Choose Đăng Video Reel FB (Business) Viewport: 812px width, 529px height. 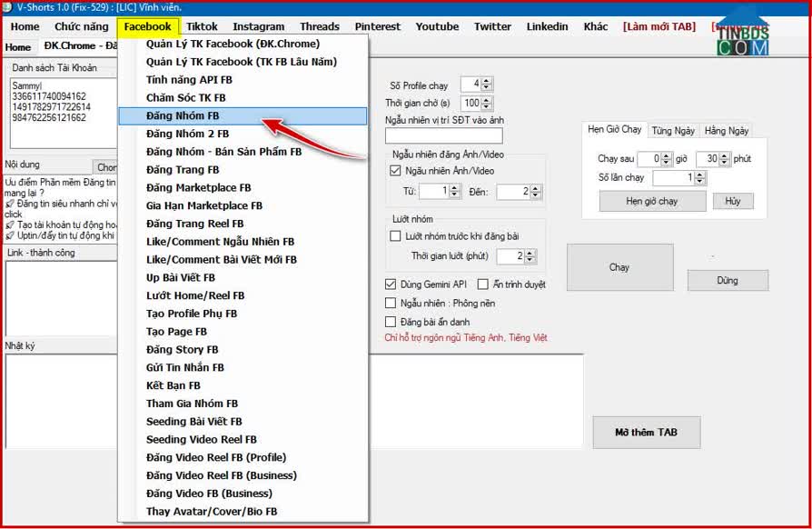(243, 475)
